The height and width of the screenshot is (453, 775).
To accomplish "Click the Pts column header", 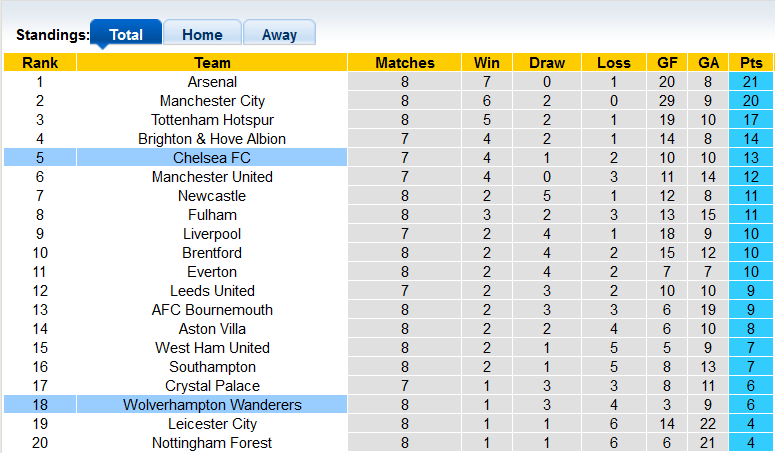I will 750,63.
